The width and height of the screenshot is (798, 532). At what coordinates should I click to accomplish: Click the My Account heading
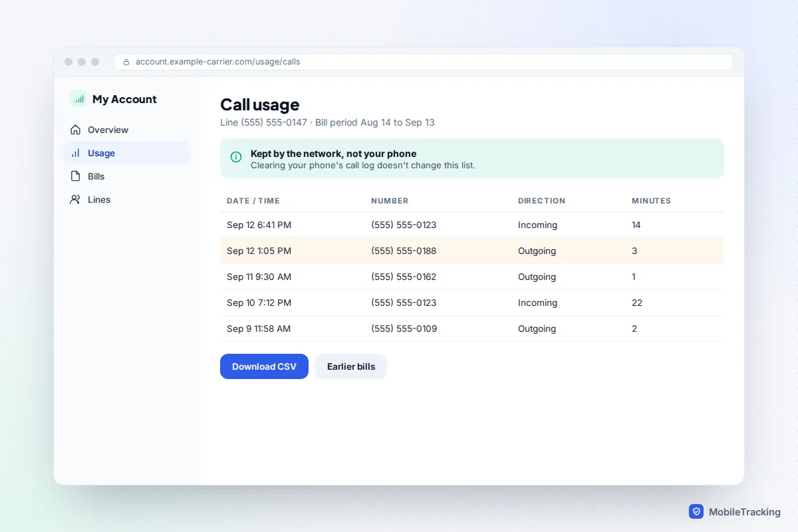pos(124,99)
